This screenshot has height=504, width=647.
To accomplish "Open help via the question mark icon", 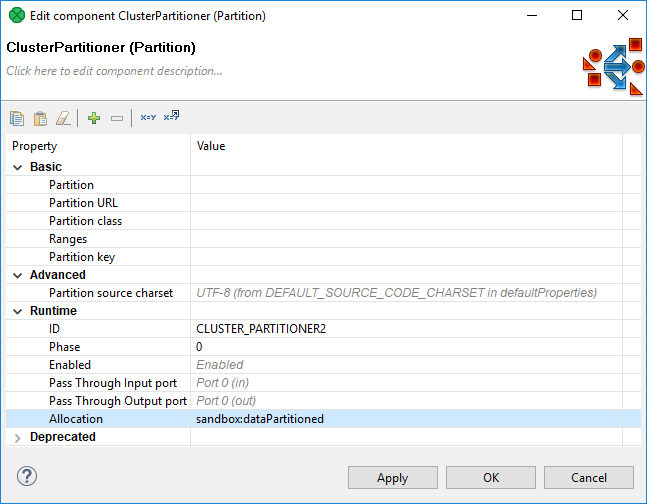I will point(27,477).
